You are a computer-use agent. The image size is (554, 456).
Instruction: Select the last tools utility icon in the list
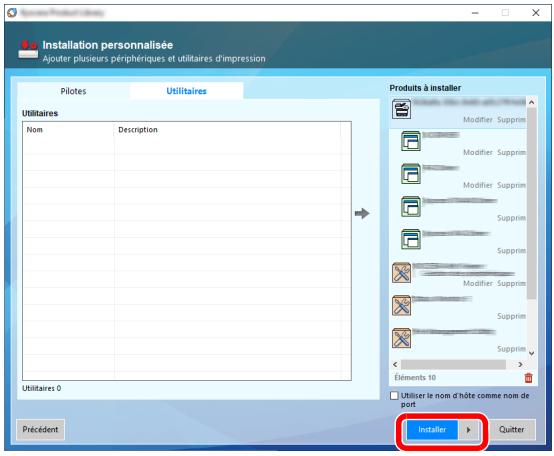click(401, 338)
